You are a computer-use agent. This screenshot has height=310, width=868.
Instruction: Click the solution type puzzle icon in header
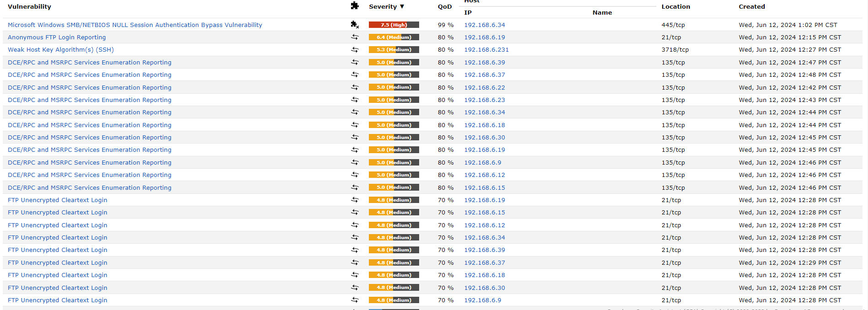pos(354,6)
